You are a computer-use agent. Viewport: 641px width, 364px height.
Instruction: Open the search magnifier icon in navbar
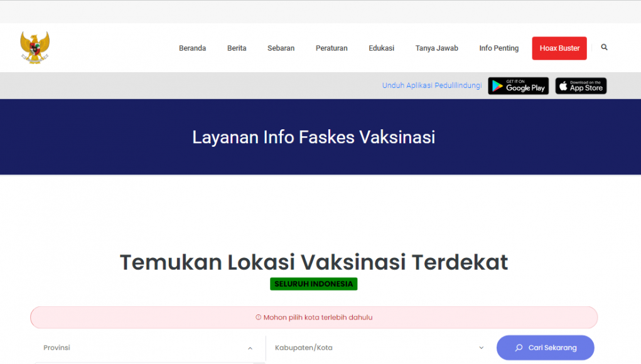click(x=604, y=48)
